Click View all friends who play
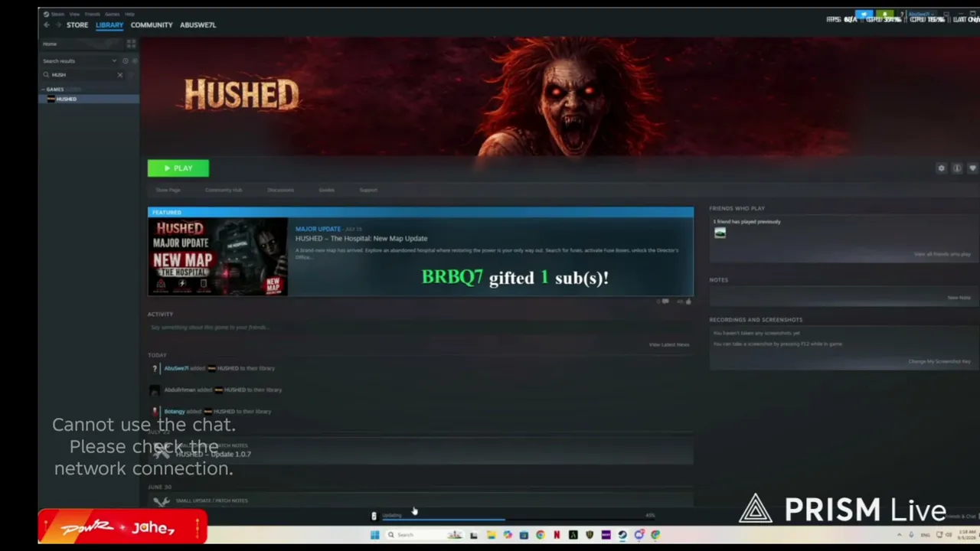Viewport: 980px width, 551px height. coord(942,254)
